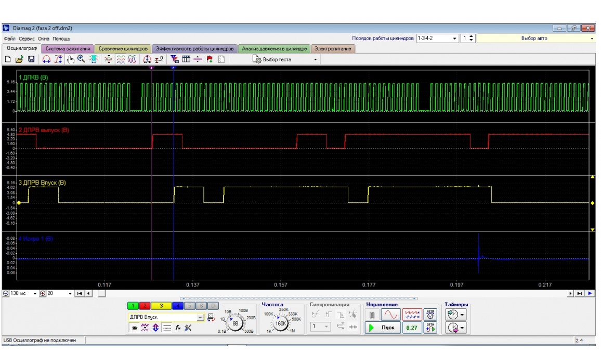601x364 pixels.
Task: Toggle channel 1 green button
Action: click(134, 306)
